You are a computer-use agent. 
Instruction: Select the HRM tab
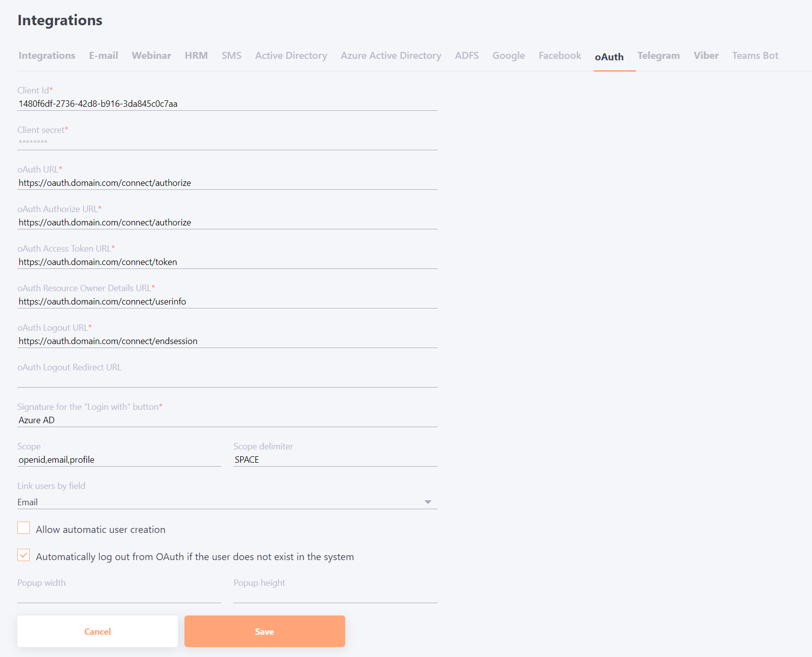pos(196,55)
